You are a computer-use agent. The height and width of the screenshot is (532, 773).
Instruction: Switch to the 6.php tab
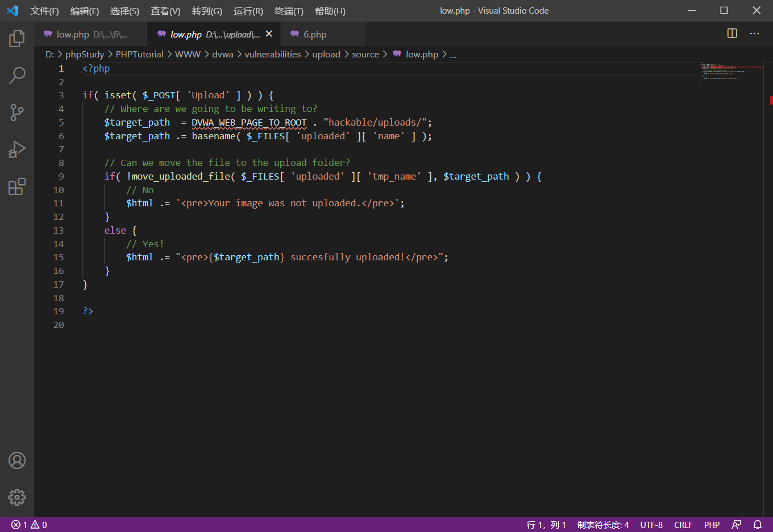(x=314, y=34)
